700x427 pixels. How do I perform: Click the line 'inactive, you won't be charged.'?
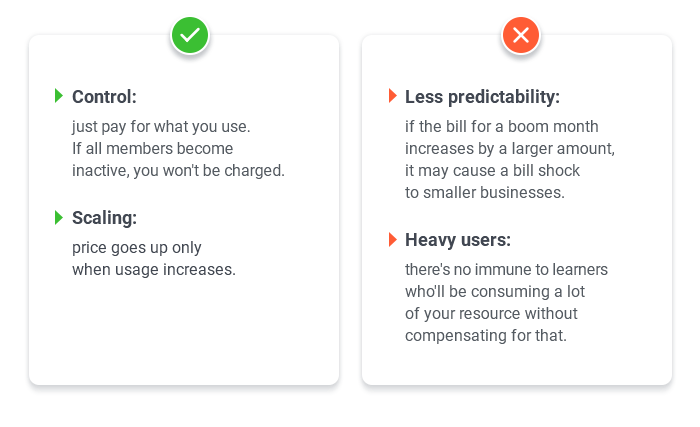[x=179, y=171]
